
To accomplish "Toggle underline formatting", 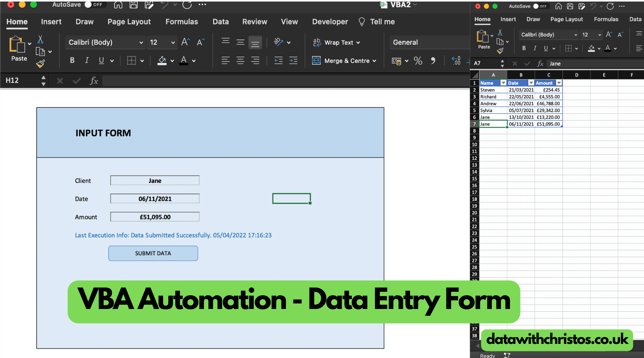I will (100, 60).
